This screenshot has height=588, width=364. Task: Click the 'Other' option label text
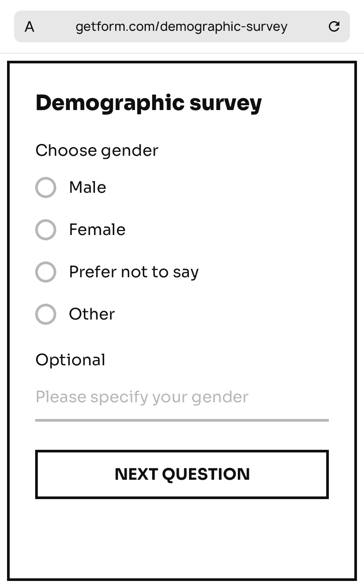92,314
